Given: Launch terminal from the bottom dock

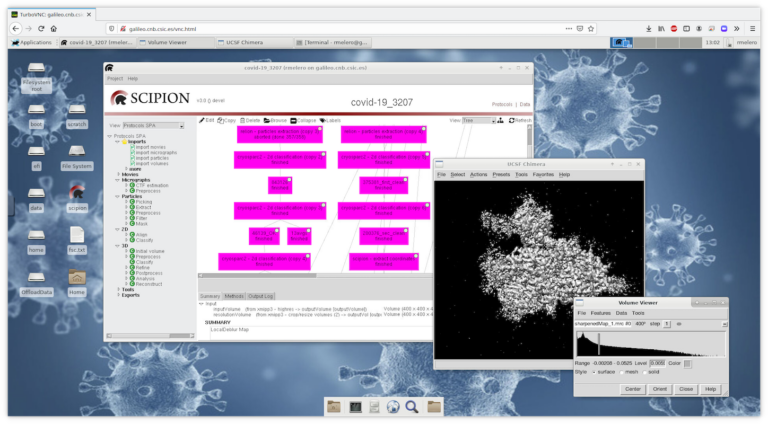Looking at the screenshot, I should tap(355, 406).
